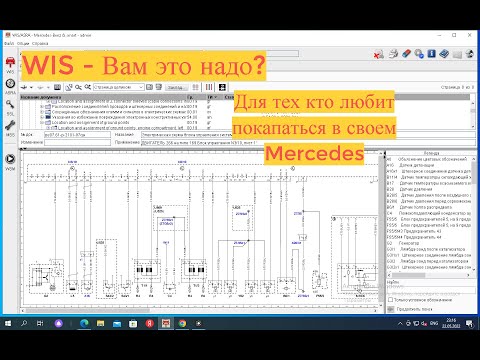This screenshot has height=360, width=480.
Task: Open the Опции menu
Action: pos(23,43)
